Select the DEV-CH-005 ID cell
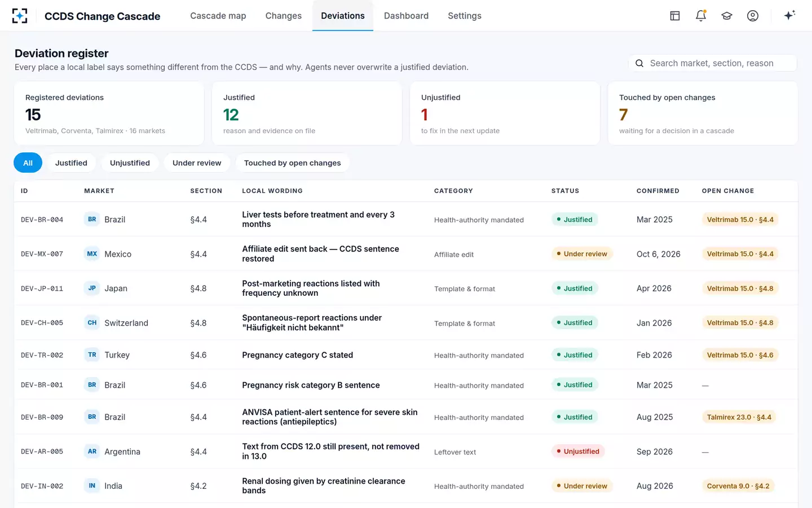This screenshot has width=812, height=508. click(x=42, y=323)
